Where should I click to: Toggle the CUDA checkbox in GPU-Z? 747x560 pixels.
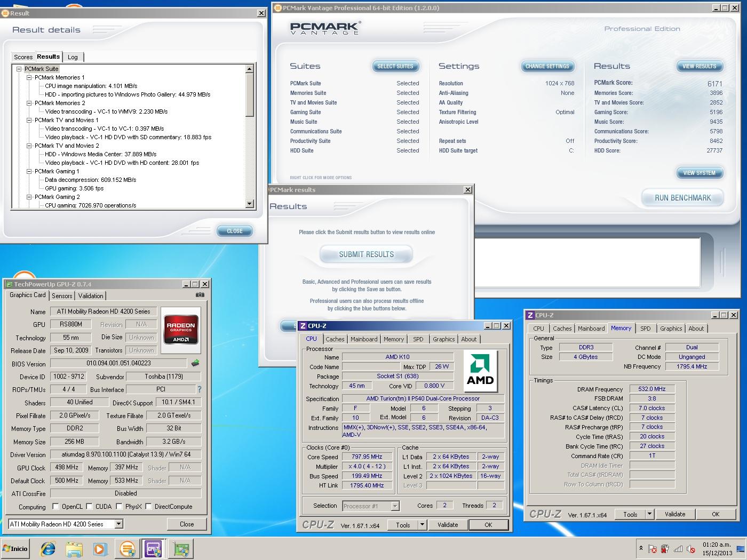[90, 506]
